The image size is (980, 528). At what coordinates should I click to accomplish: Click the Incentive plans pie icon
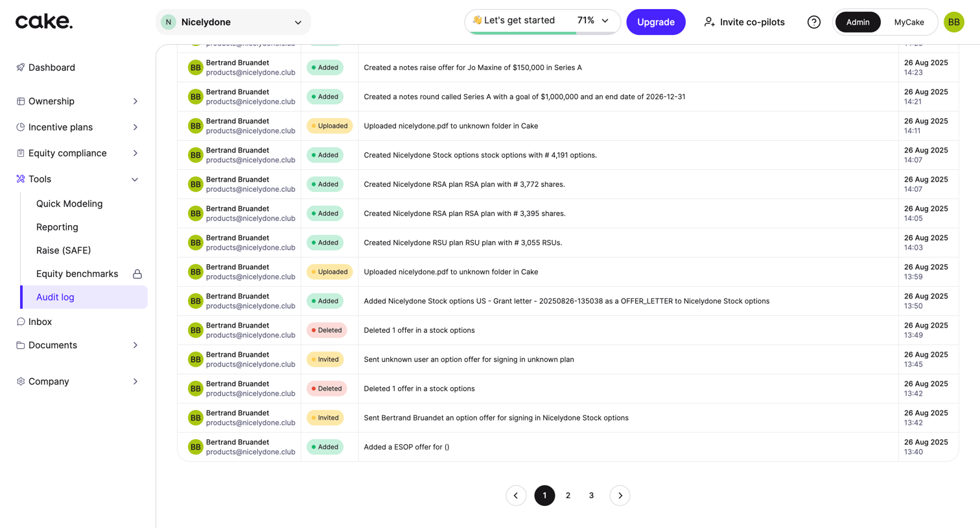(x=21, y=127)
